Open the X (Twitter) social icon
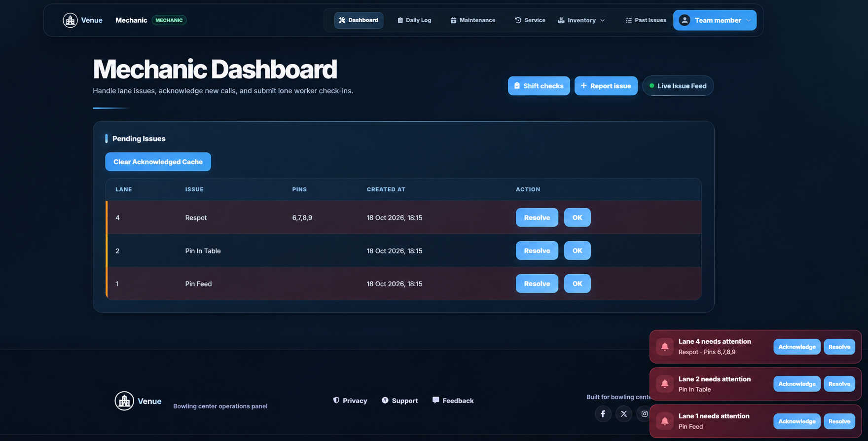Image resolution: width=868 pixels, height=441 pixels. click(x=624, y=414)
